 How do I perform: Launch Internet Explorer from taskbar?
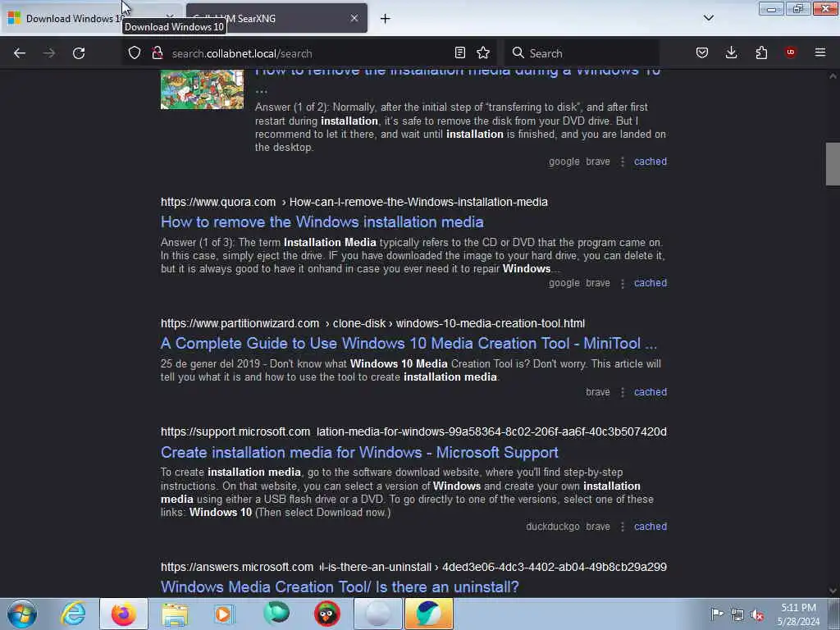[73, 614]
